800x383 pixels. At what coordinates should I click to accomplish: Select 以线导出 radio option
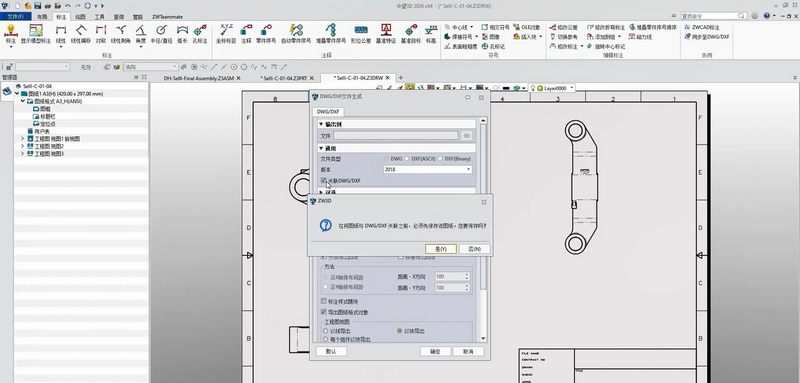[x=326, y=331]
